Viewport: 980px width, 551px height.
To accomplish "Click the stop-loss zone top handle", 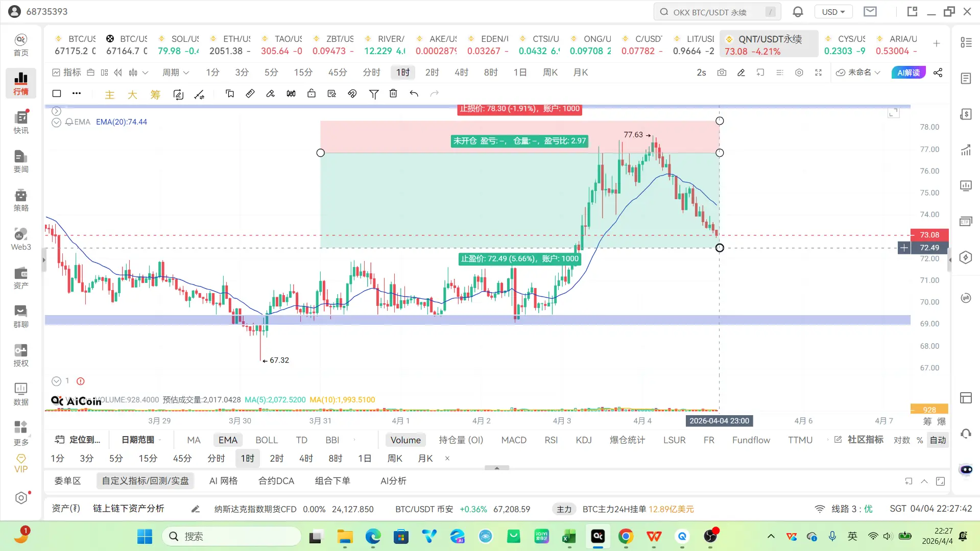I will pos(720,121).
